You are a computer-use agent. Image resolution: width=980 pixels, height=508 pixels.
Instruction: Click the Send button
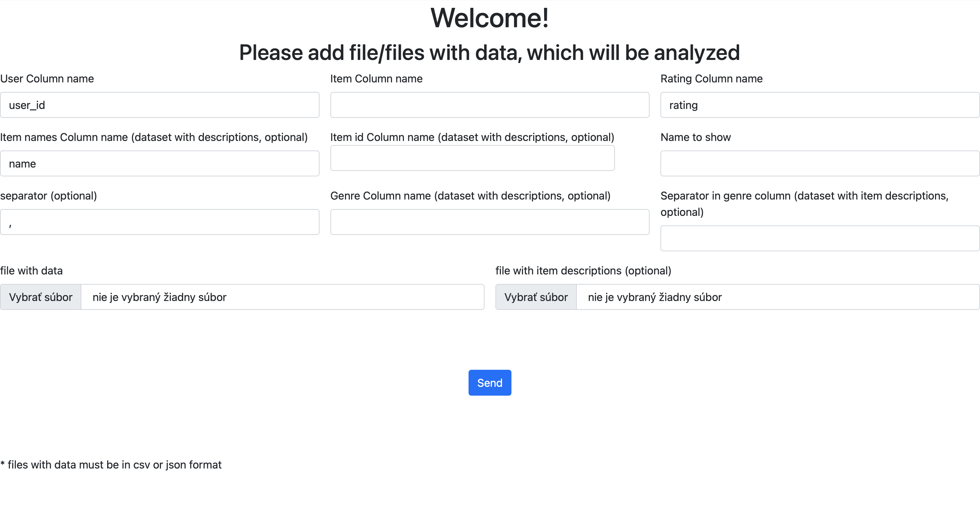489,382
